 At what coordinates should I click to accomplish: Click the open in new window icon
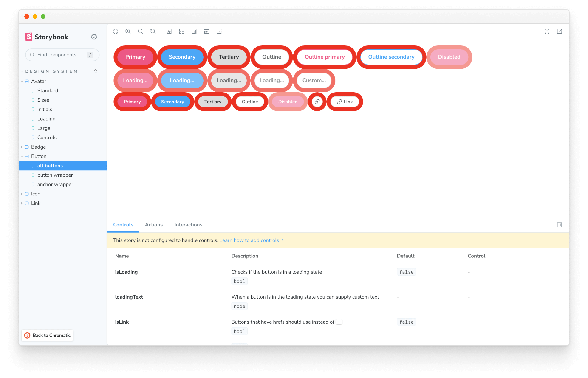point(559,31)
